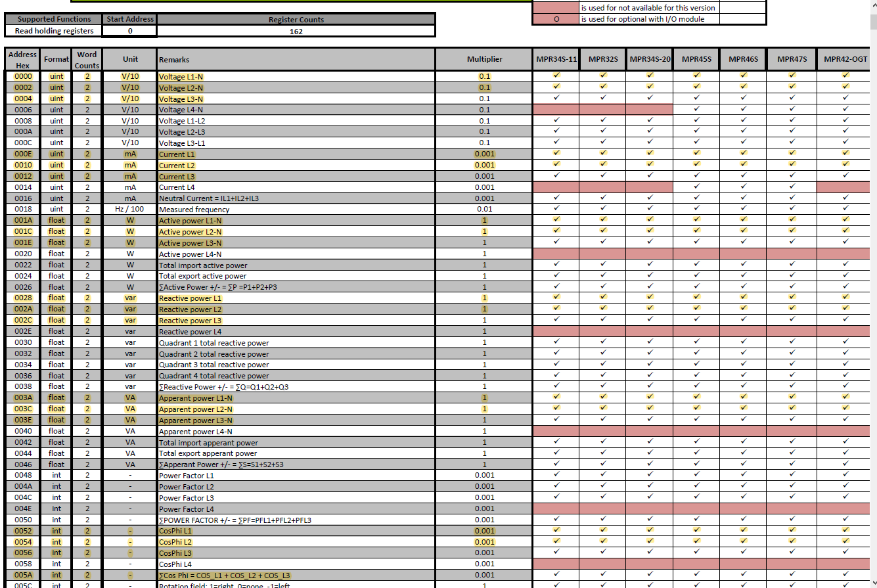Screen dimensions: 877x588
Task: Click the pink "not available" legend swatch
Action: pos(556,8)
